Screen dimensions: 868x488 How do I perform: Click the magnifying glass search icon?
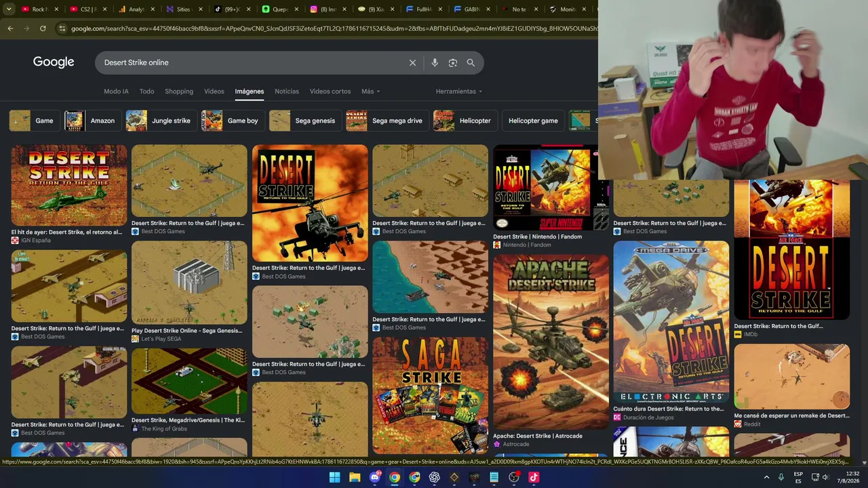click(x=471, y=63)
